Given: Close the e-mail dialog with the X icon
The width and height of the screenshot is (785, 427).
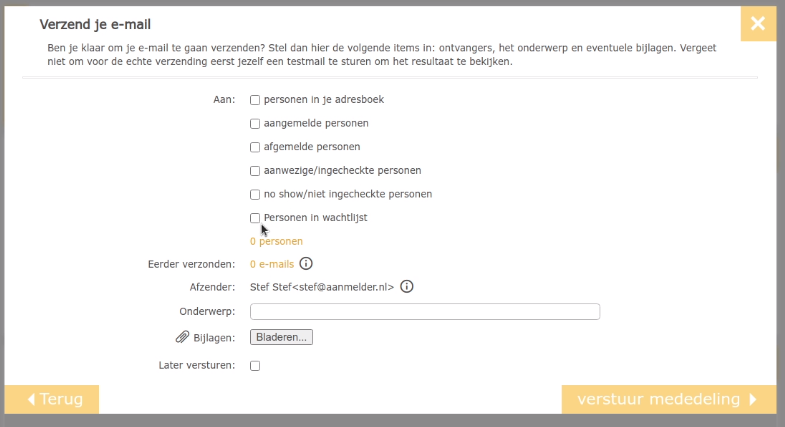Looking at the screenshot, I should click(758, 24).
